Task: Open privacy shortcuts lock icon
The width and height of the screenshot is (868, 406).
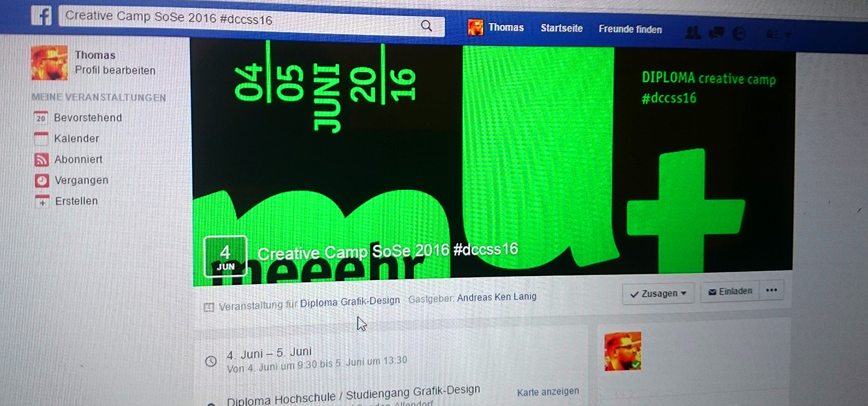Action: tap(772, 34)
